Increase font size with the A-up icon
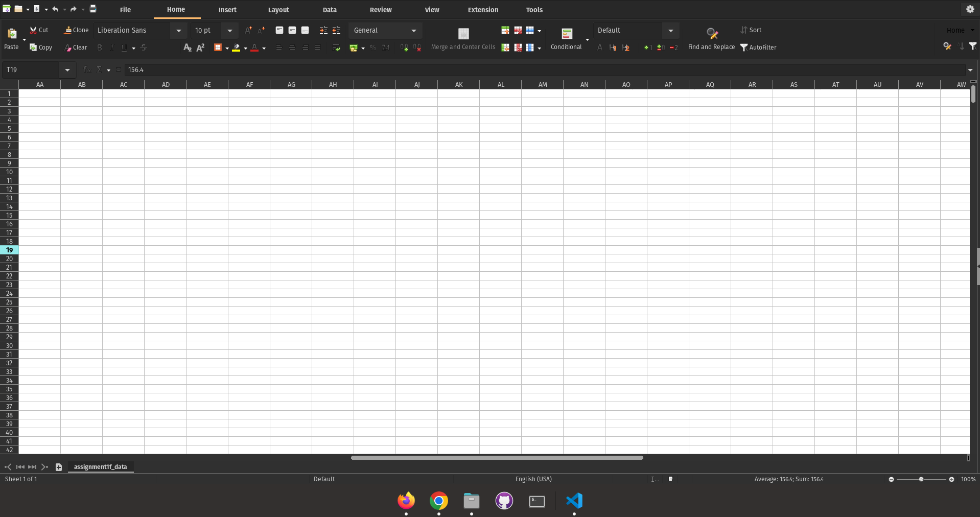This screenshot has width=980, height=517. point(248,31)
